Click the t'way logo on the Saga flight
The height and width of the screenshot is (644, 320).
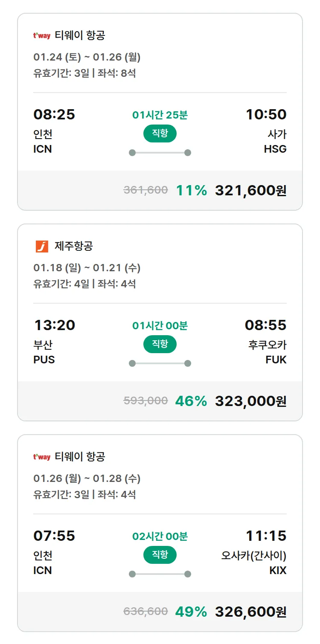tap(42, 36)
